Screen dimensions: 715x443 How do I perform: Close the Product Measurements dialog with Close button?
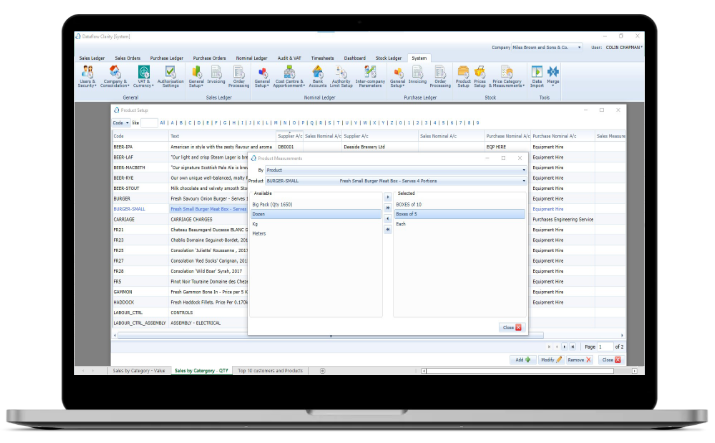coord(512,328)
